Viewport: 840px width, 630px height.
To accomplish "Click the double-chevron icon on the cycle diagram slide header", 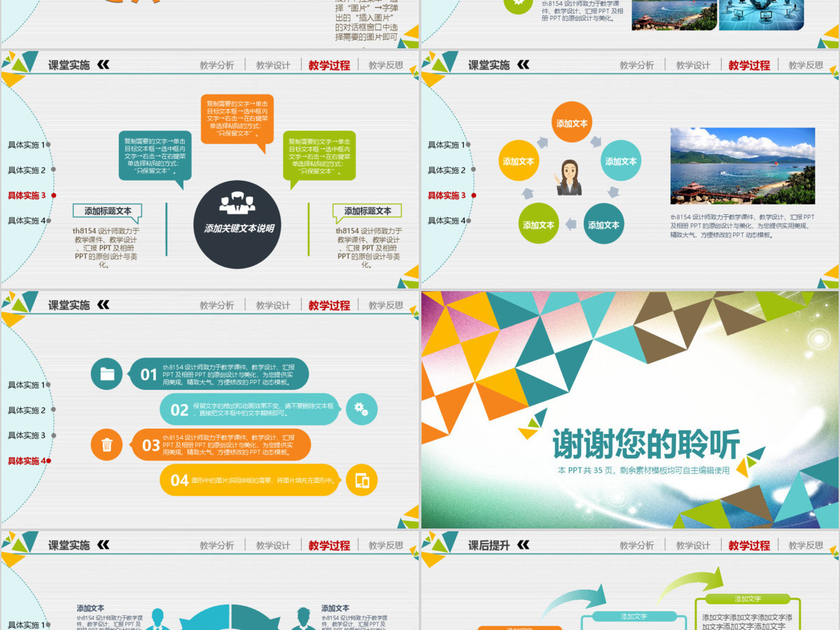I will [x=523, y=65].
